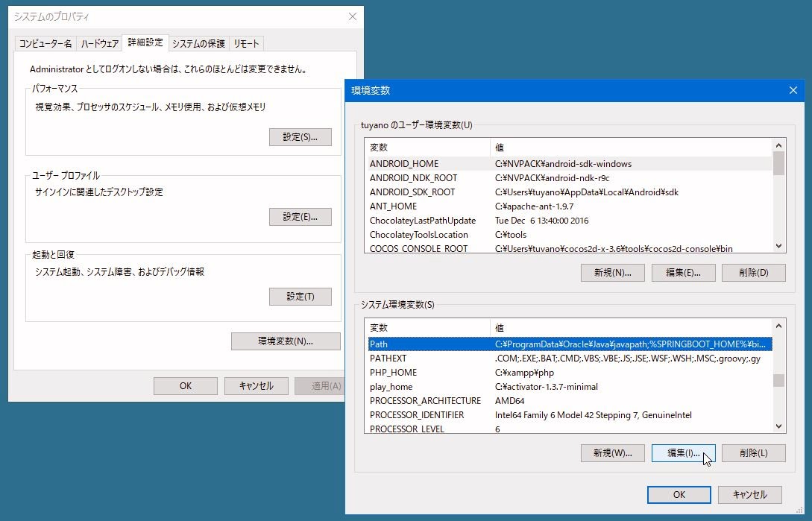The height and width of the screenshot is (521, 812).
Task: Click the 変数 column header in system list
Action: 427,328
